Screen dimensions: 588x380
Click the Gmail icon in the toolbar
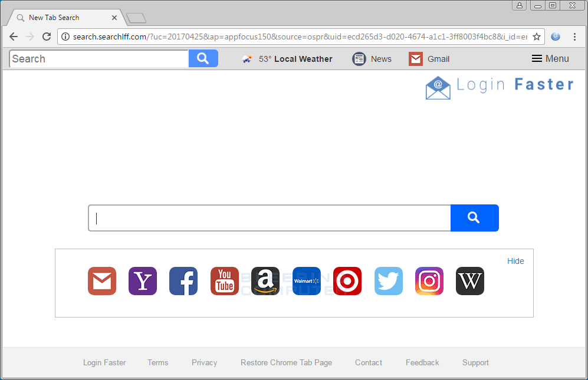click(x=416, y=59)
